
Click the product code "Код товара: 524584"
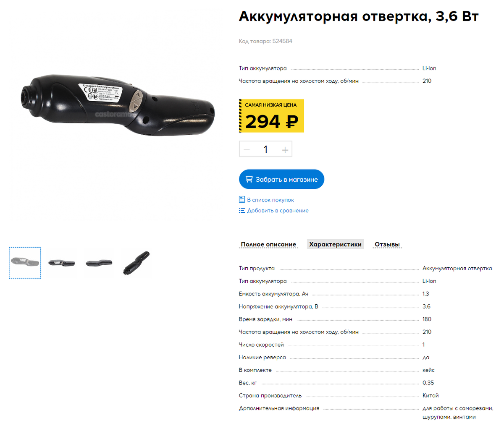click(x=265, y=41)
